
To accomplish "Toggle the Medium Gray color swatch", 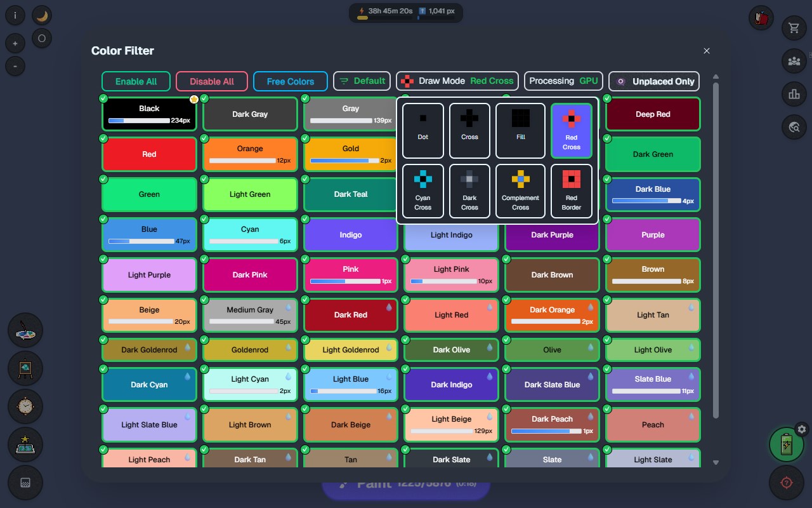I will 250,315.
